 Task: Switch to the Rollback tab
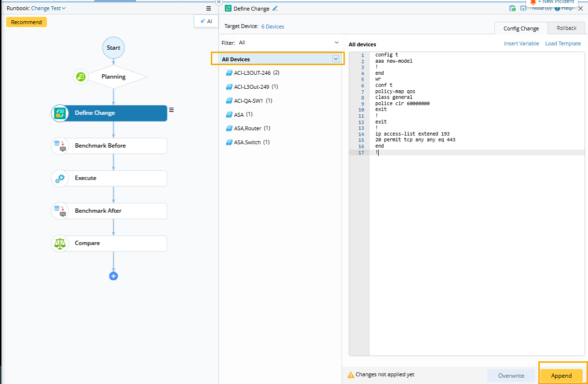point(566,28)
